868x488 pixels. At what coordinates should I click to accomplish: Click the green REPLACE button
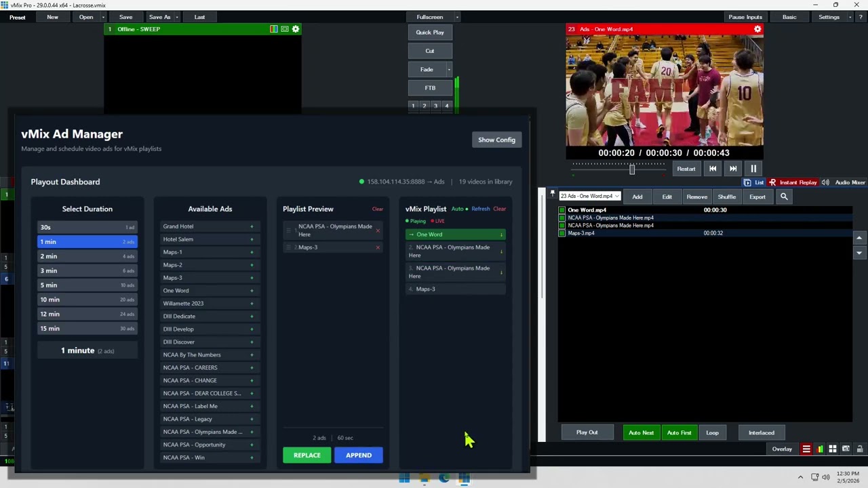point(307,455)
